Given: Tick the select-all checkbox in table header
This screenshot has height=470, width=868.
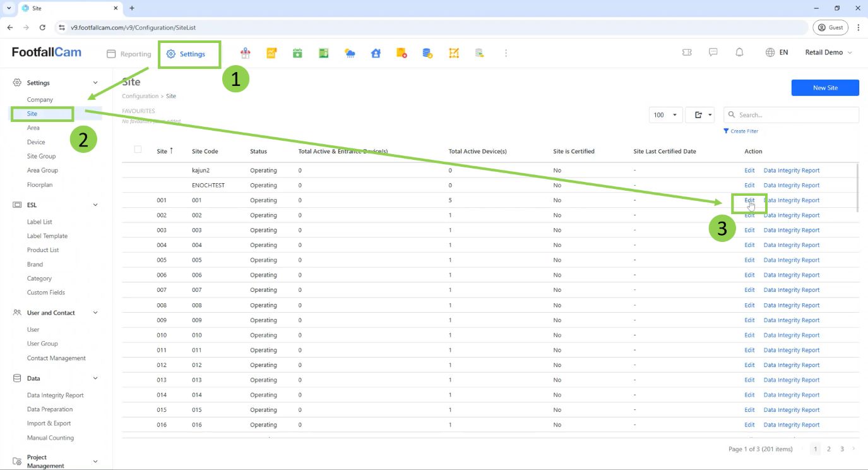Looking at the screenshot, I should (138, 149).
